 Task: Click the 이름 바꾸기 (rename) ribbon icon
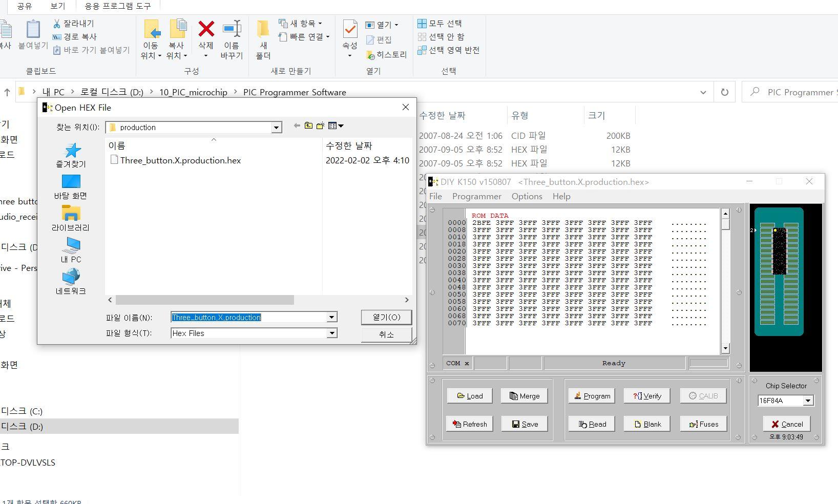232,29
